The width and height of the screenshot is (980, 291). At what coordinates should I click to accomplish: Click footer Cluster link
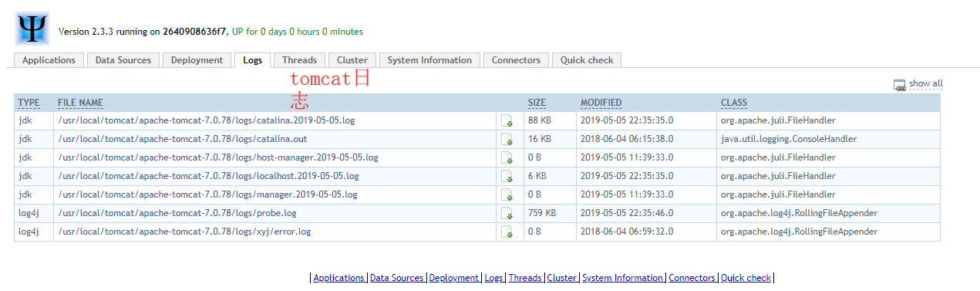562,278
